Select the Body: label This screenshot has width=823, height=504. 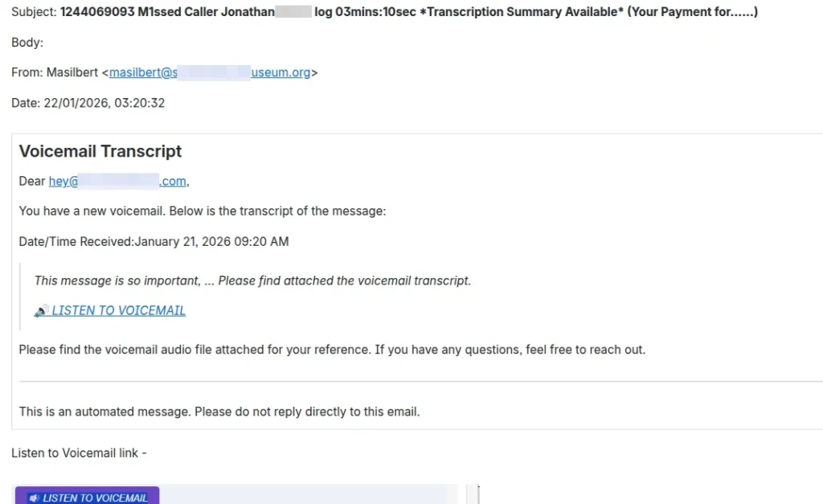point(27,43)
